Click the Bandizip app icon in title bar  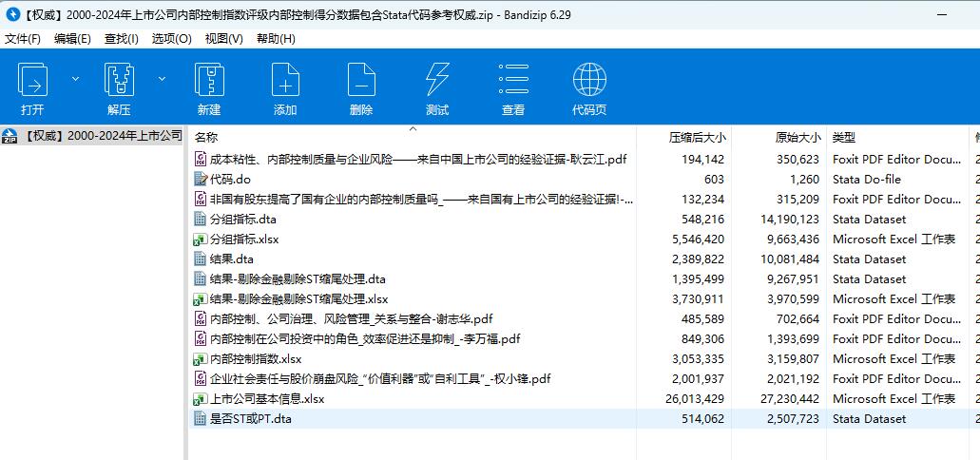12,14
